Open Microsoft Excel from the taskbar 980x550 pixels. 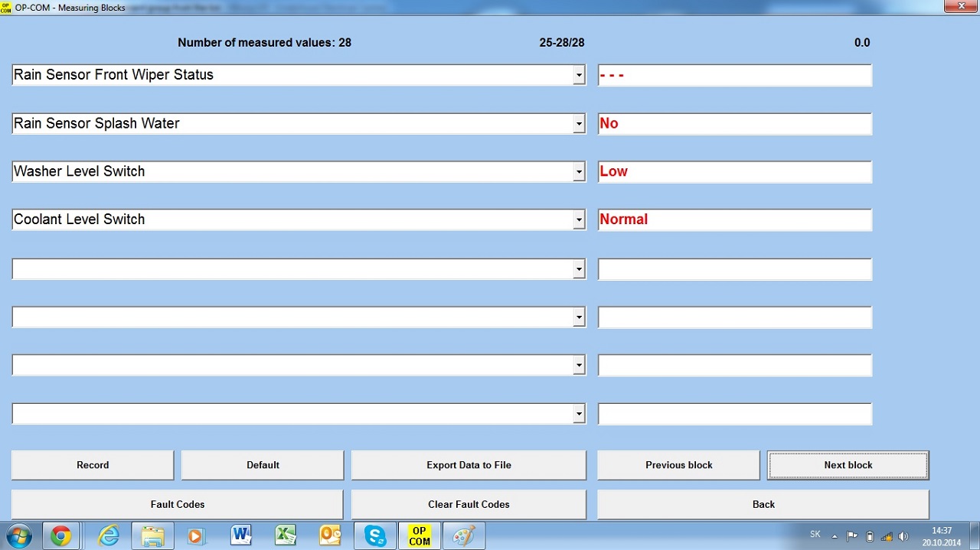click(286, 536)
